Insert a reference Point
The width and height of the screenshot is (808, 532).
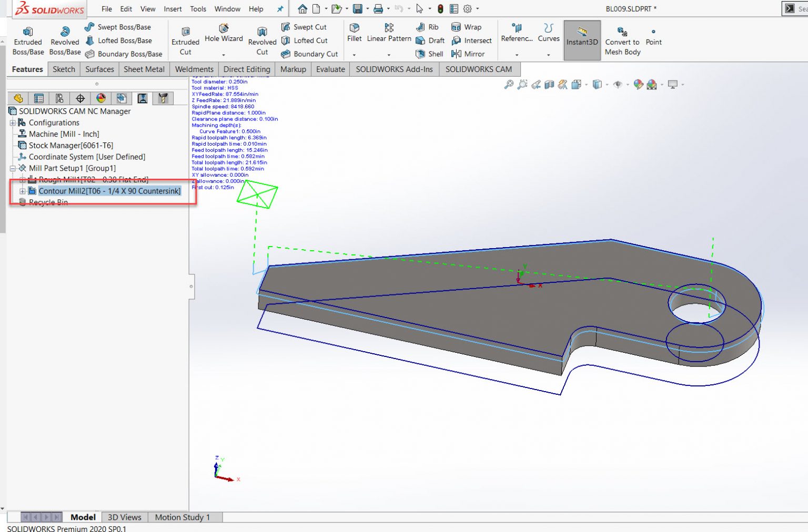653,37
